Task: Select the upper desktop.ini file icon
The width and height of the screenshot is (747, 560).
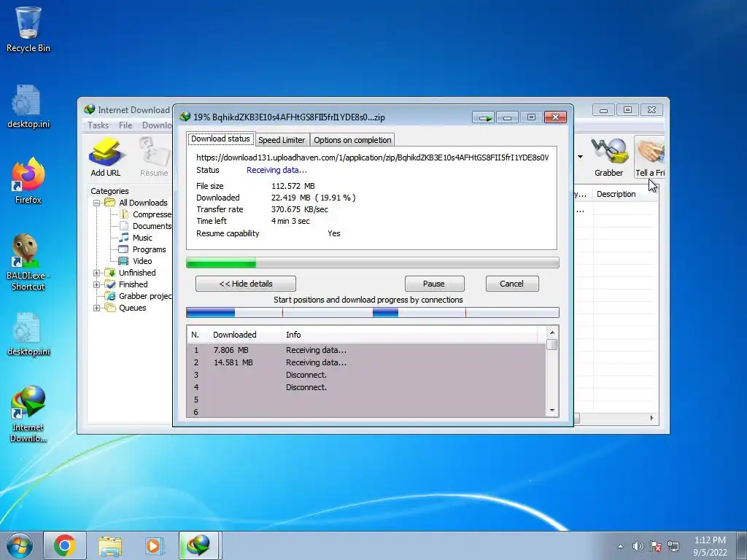Action: click(x=28, y=106)
